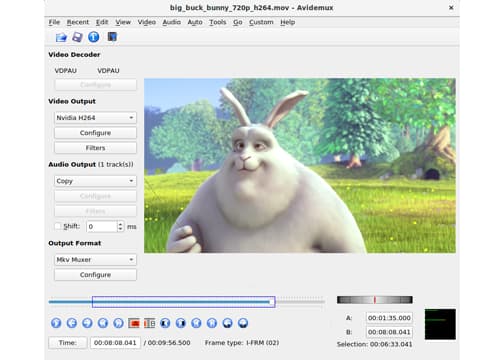The width and height of the screenshot is (500, 360).
Task: Open the Nvidia H264 video output dropdown
Action: point(95,118)
